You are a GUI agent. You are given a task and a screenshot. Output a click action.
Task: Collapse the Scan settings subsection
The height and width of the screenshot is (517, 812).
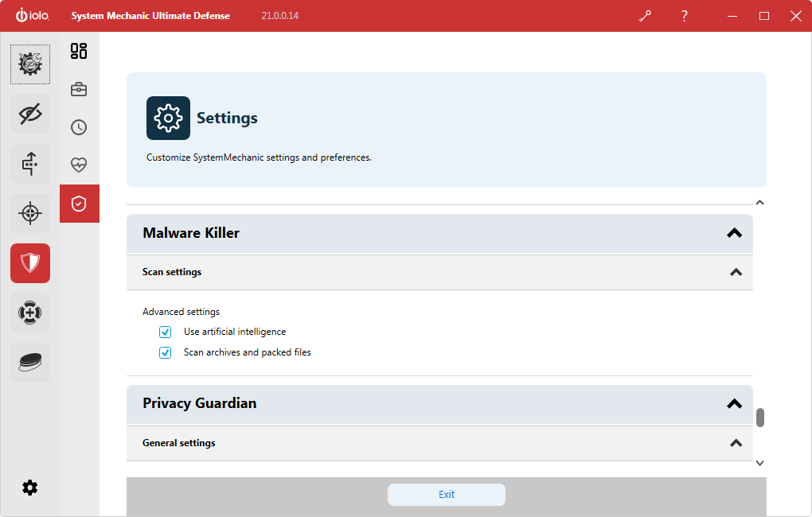[x=736, y=272]
